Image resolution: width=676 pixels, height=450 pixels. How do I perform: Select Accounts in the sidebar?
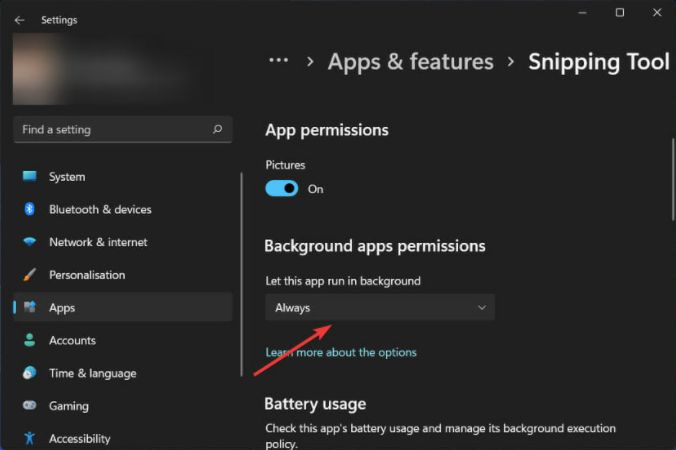click(x=123, y=341)
